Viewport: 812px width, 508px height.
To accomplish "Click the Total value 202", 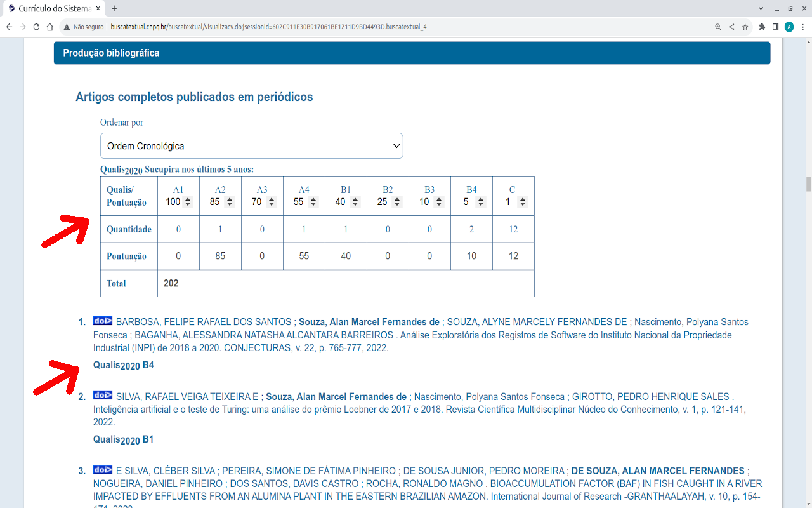I will tap(171, 283).
